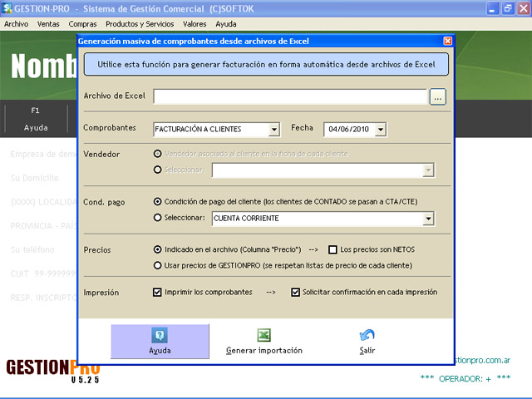
Task: Open the Compras menu
Action: 82,24
